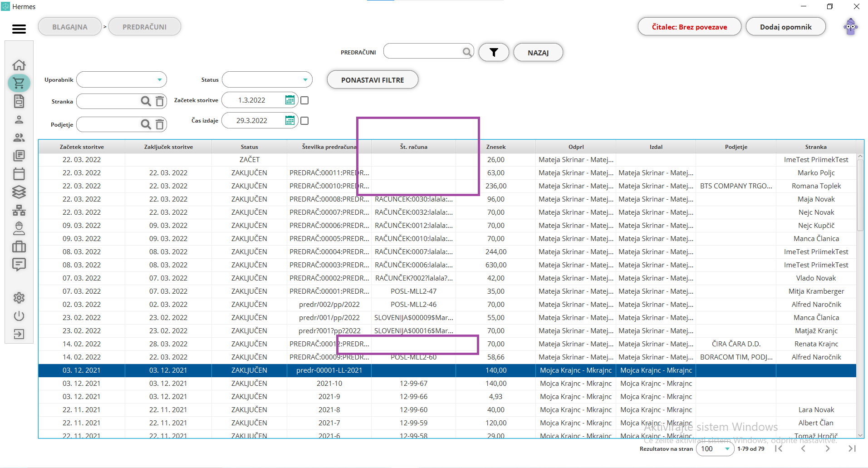Select row with status ZAČET
The image size is (868, 468).
tap(447, 160)
